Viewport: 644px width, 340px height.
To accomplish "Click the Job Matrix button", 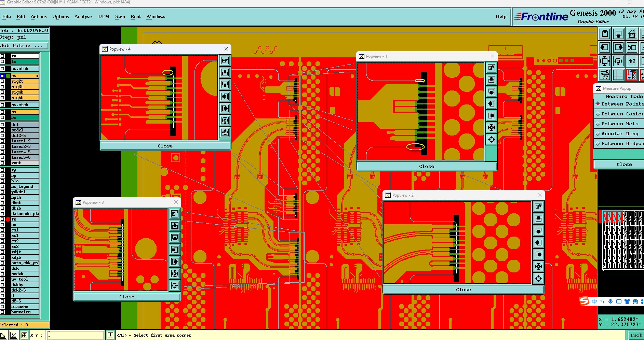I will [x=24, y=45].
